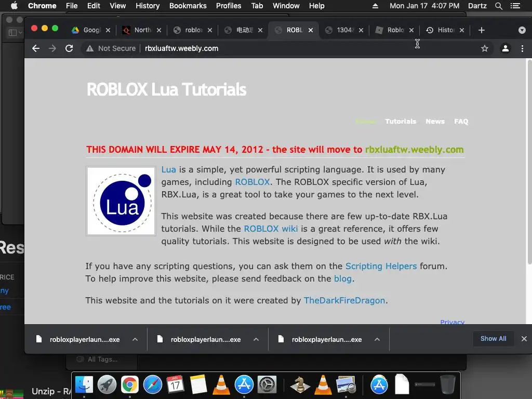Expand options for the first robloxplayerlaun exe download

tap(135, 339)
